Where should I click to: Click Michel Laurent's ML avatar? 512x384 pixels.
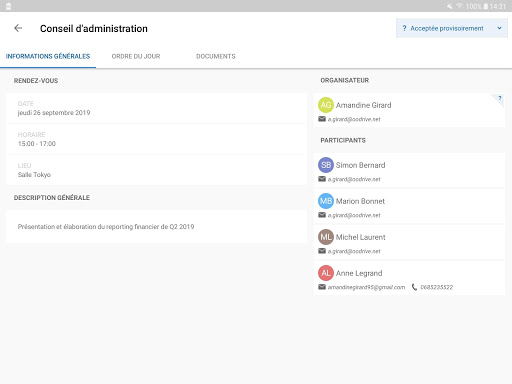click(x=326, y=237)
